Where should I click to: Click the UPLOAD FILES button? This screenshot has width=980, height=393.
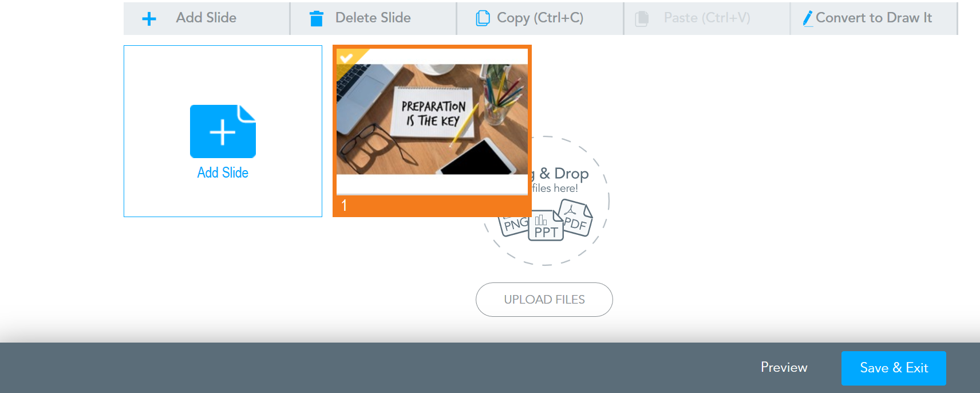[x=544, y=300]
